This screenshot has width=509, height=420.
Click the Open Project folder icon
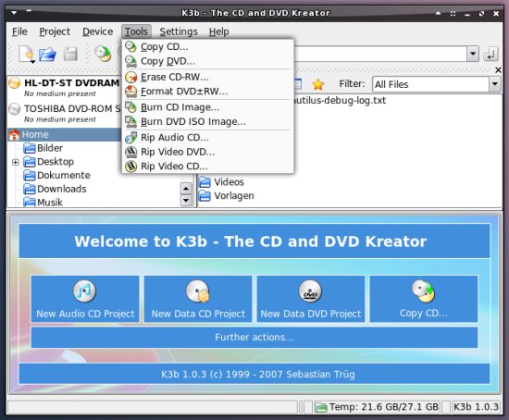tap(48, 54)
